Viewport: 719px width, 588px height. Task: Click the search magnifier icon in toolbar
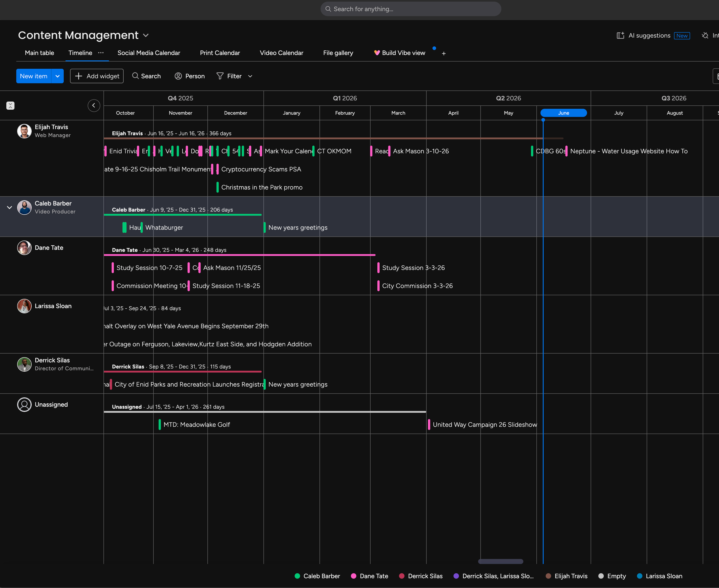[x=135, y=76]
